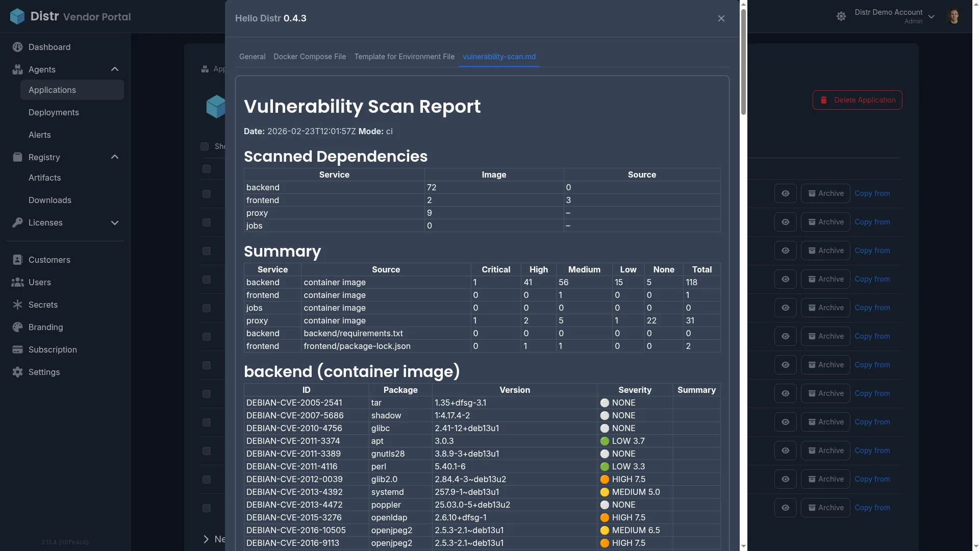The width and height of the screenshot is (980, 551).
Task: Open the Users section via its icon
Action: pos(17,282)
